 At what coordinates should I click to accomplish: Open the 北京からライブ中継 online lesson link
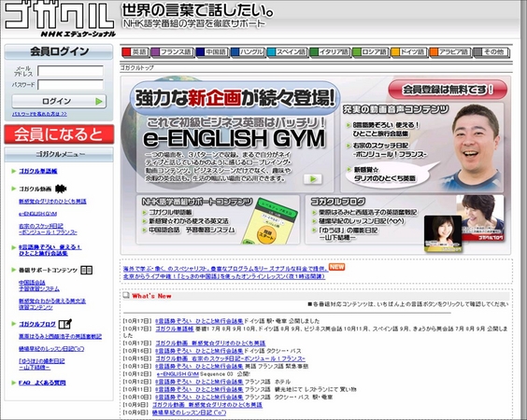[x=224, y=276]
